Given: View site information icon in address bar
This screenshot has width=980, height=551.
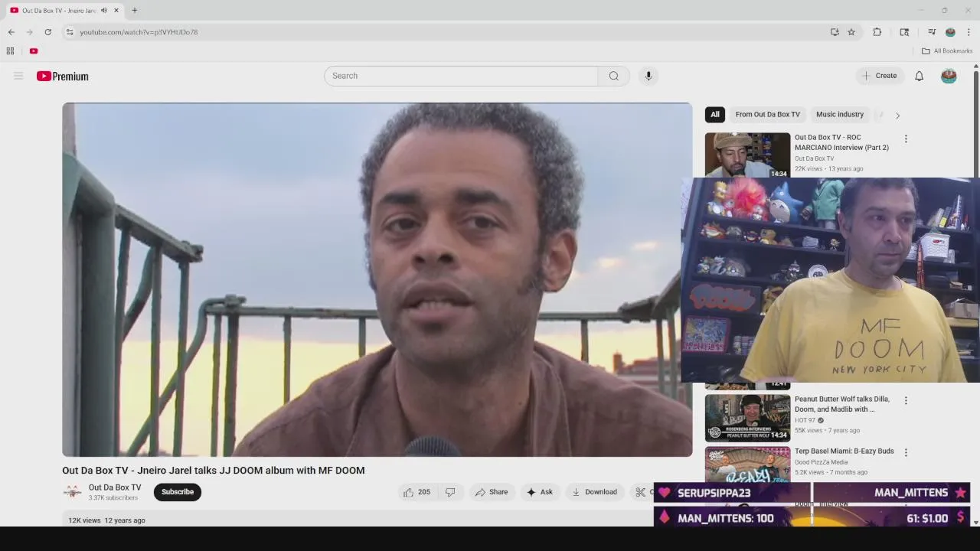Looking at the screenshot, I should [x=70, y=32].
